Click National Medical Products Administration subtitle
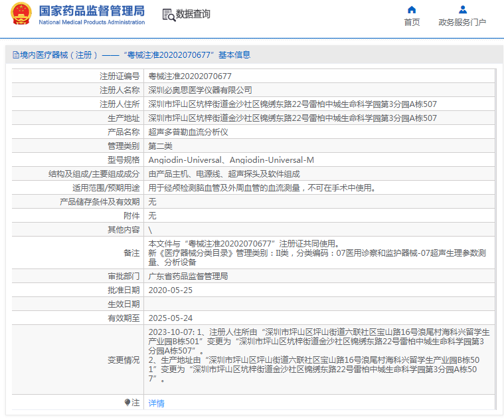 pos(92,22)
